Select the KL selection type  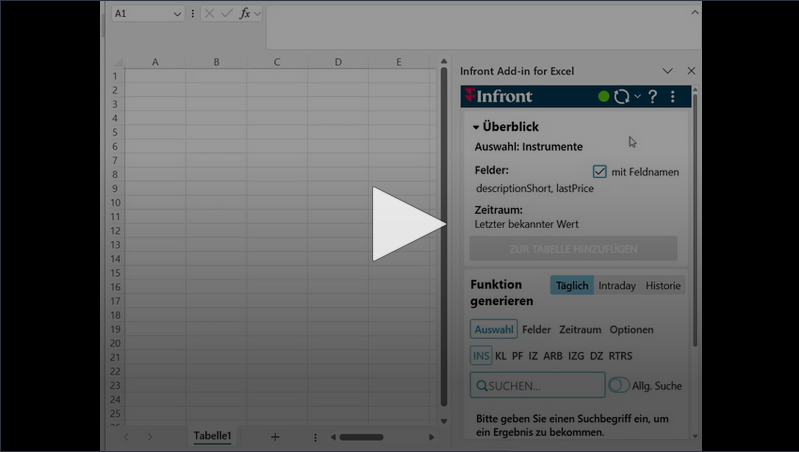(x=500, y=356)
